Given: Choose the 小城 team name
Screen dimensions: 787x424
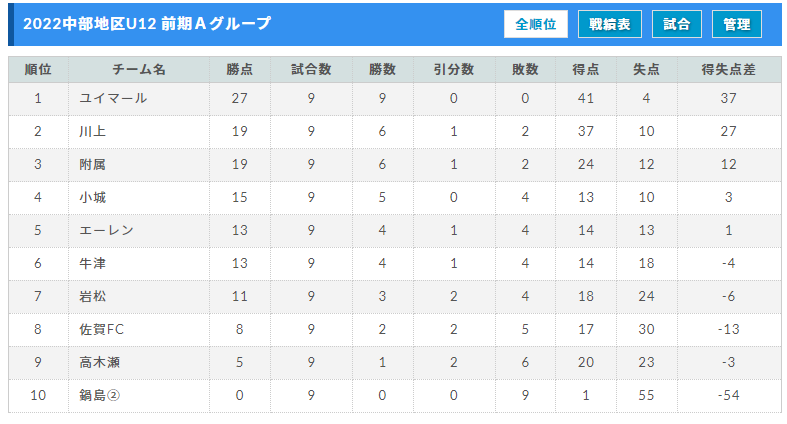Looking at the screenshot, I should [93, 197].
